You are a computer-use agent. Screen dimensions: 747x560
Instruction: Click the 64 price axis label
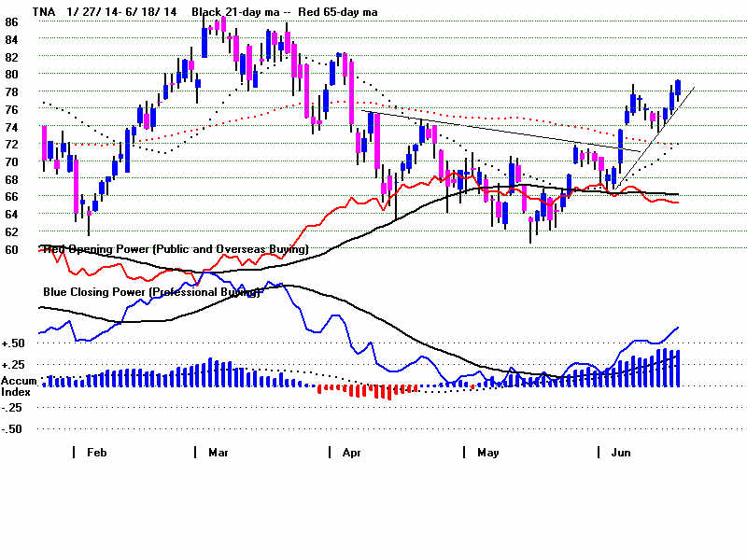[11, 215]
